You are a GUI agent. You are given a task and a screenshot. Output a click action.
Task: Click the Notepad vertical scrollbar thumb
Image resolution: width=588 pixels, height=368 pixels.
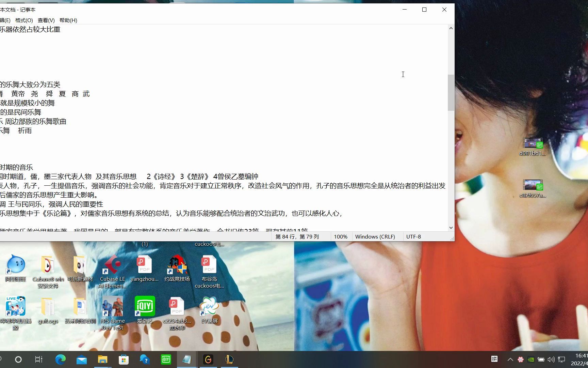coord(451,93)
